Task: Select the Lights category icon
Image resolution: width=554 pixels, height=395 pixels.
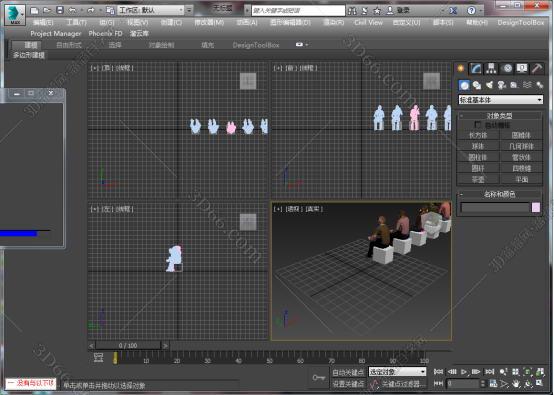Action: tap(489, 85)
